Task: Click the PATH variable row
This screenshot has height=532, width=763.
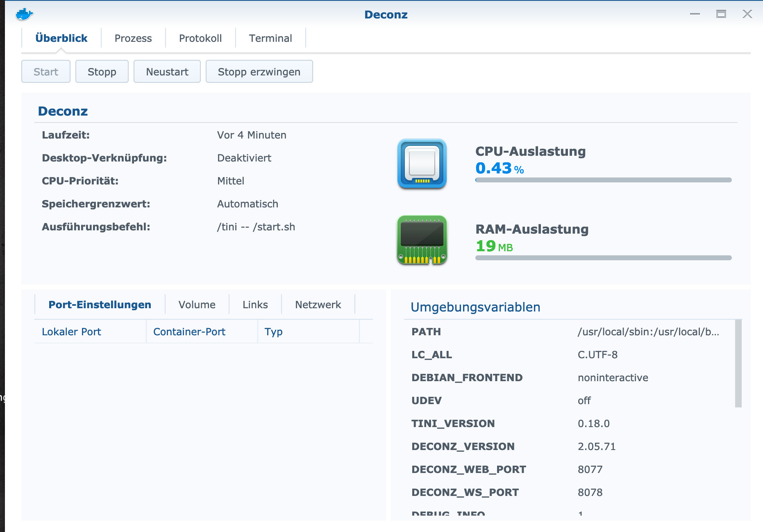Action: [x=570, y=332]
